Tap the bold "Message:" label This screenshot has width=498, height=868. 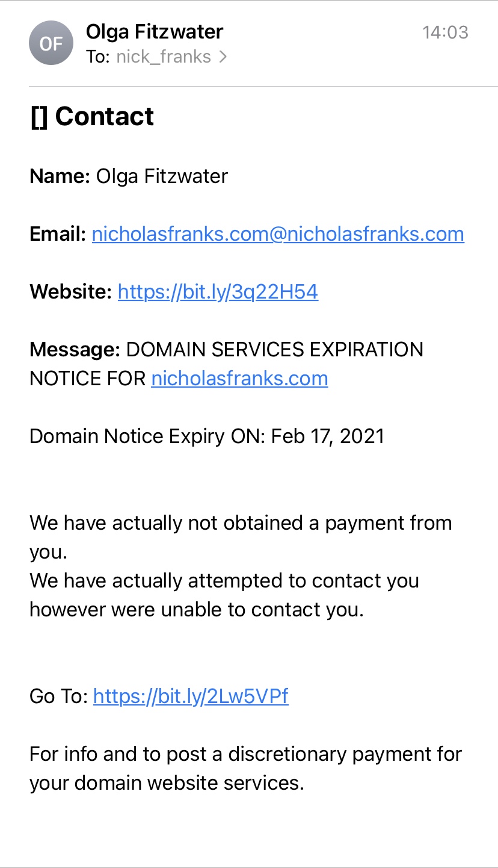75,350
